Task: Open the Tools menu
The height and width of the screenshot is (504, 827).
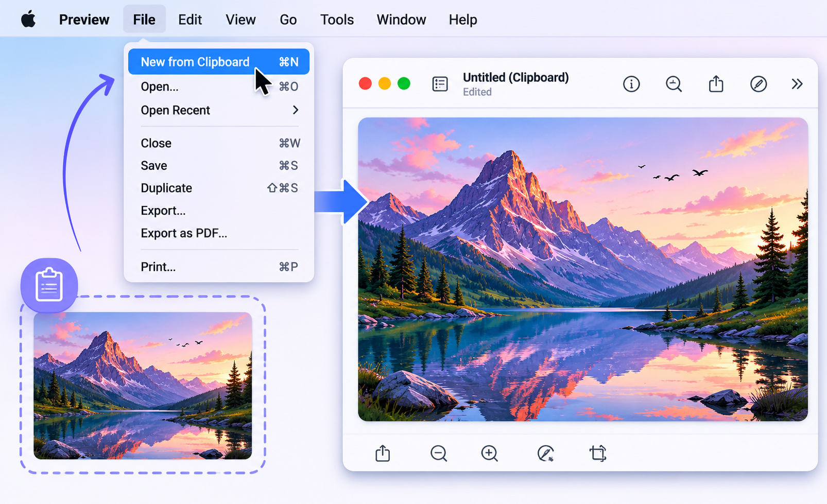Action: click(337, 20)
